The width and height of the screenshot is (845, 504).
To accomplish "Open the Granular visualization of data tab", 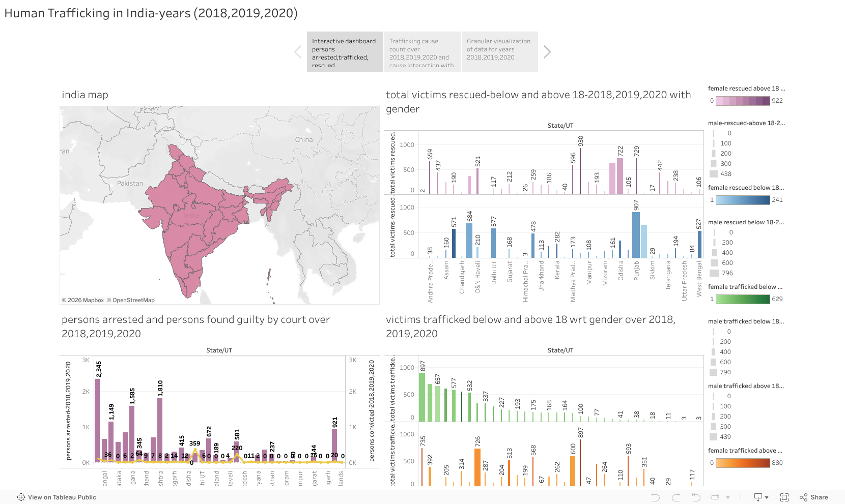I will point(499,52).
